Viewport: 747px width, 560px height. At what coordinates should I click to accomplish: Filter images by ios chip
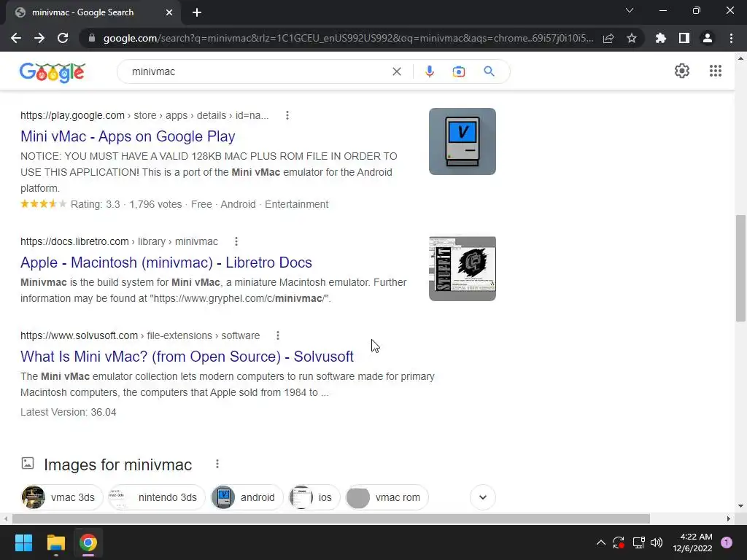tap(314, 497)
